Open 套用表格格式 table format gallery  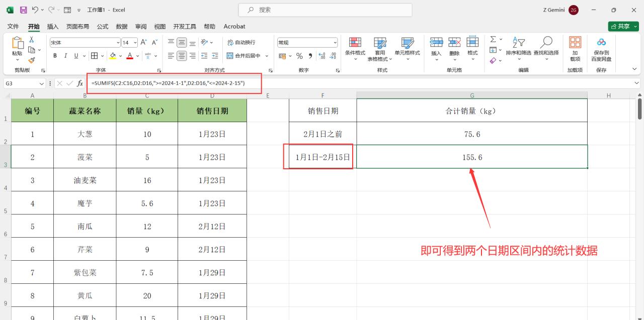click(x=380, y=49)
